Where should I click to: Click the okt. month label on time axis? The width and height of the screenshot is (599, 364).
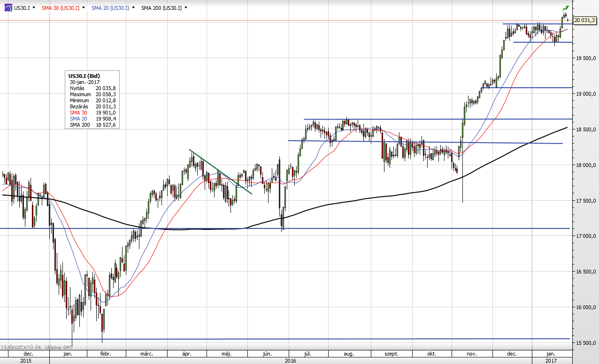click(432, 354)
